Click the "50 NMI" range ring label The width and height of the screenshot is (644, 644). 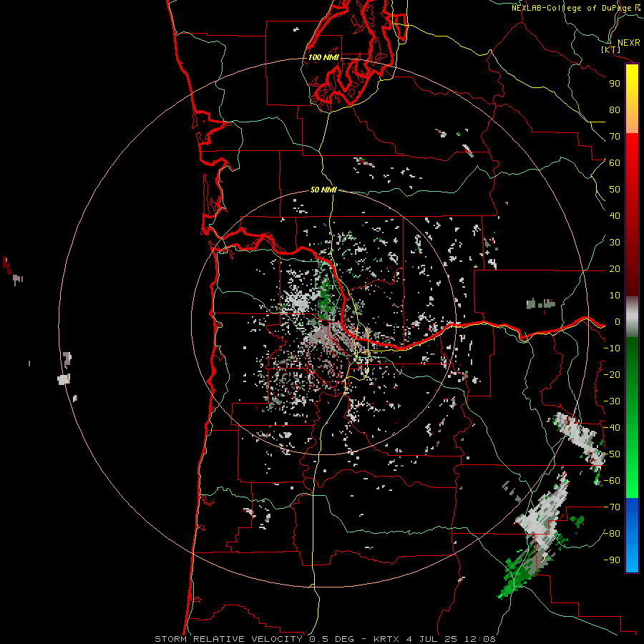pos(323,190)
